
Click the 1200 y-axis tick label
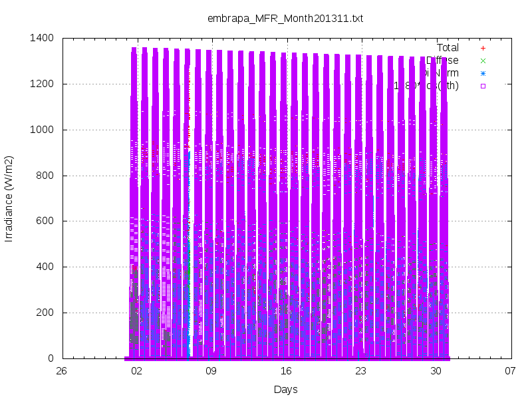[x=42, y=84]
